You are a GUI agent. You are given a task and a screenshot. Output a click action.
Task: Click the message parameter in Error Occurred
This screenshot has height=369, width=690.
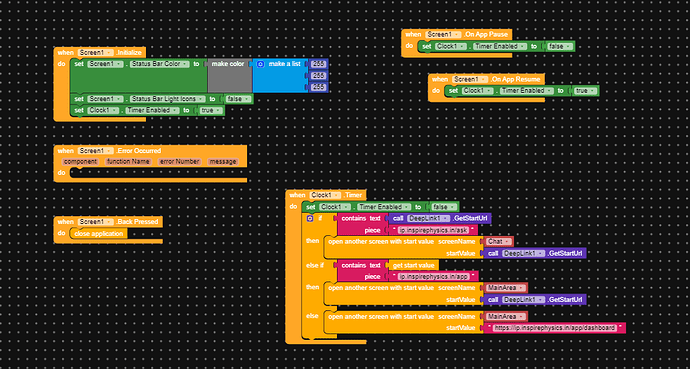[223, 162]
